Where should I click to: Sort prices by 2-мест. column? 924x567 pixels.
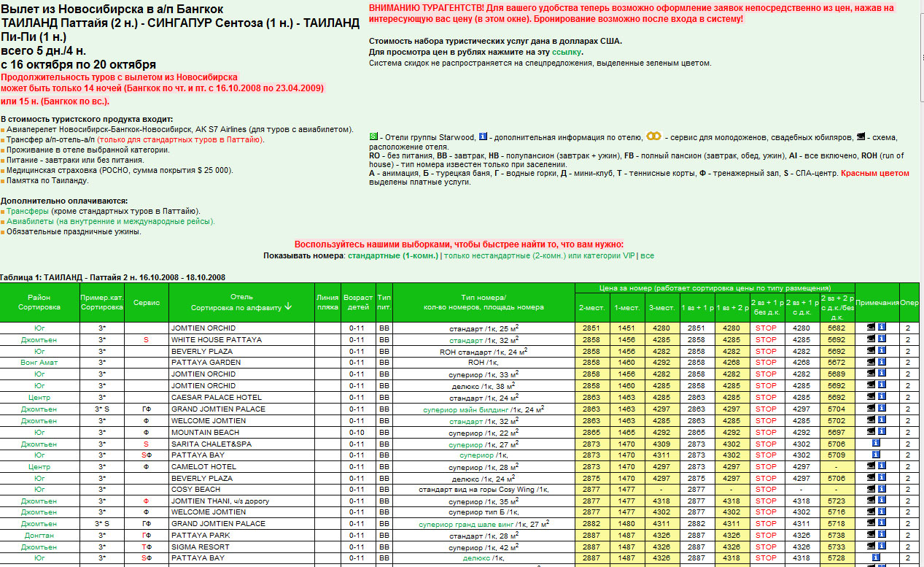(x=591, y=307)
